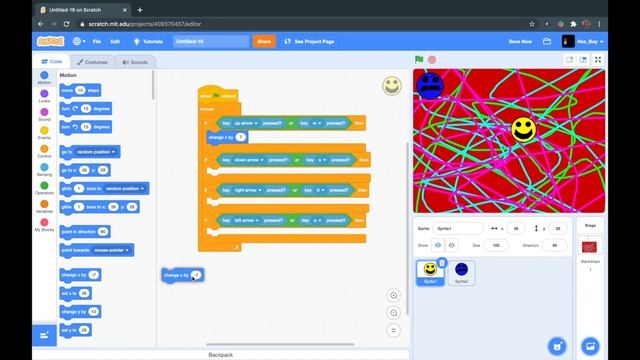Click the orange Share button
Viewport: 640px width, 360px height.
click(x=264, y=41)
